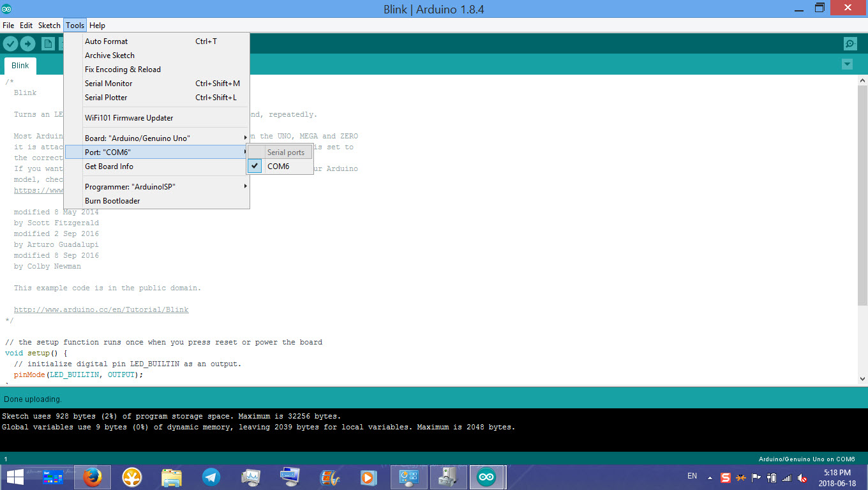868x490 pixels.
Task: Open the orange media player taskbar icon
Action: (368, 477)
